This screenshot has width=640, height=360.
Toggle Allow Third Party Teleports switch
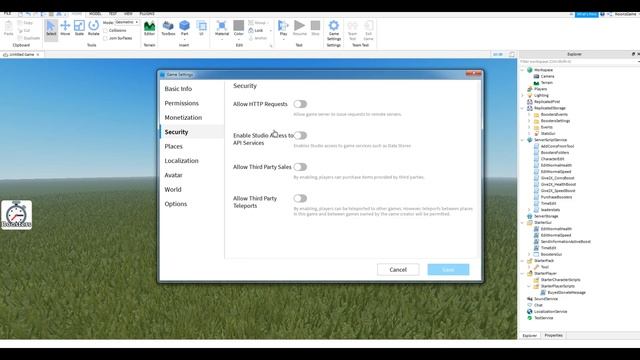pyautogui.click(x=300, y=198)
